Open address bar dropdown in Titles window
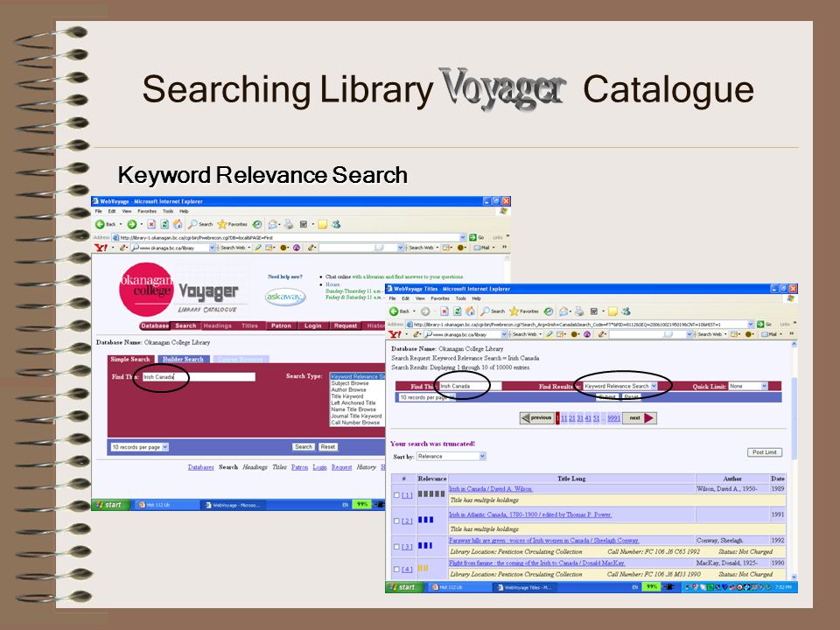 pos(751,324)
